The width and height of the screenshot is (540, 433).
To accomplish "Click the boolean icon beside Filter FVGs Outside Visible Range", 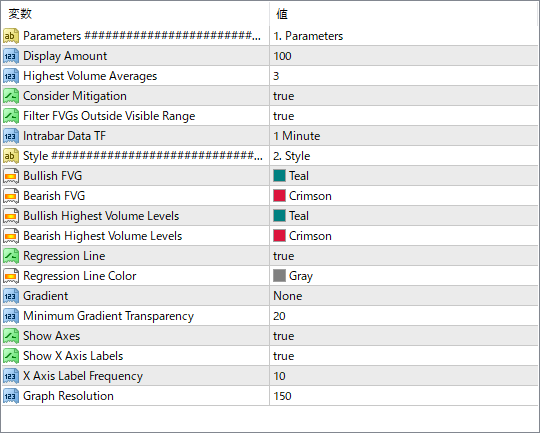I will click(x=11, y=116).
